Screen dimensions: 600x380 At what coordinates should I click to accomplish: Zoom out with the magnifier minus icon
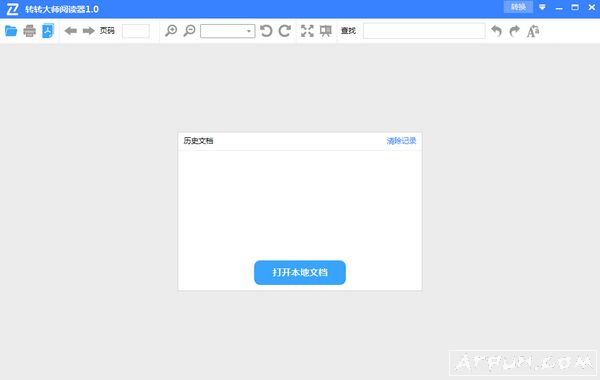(189, 31)
